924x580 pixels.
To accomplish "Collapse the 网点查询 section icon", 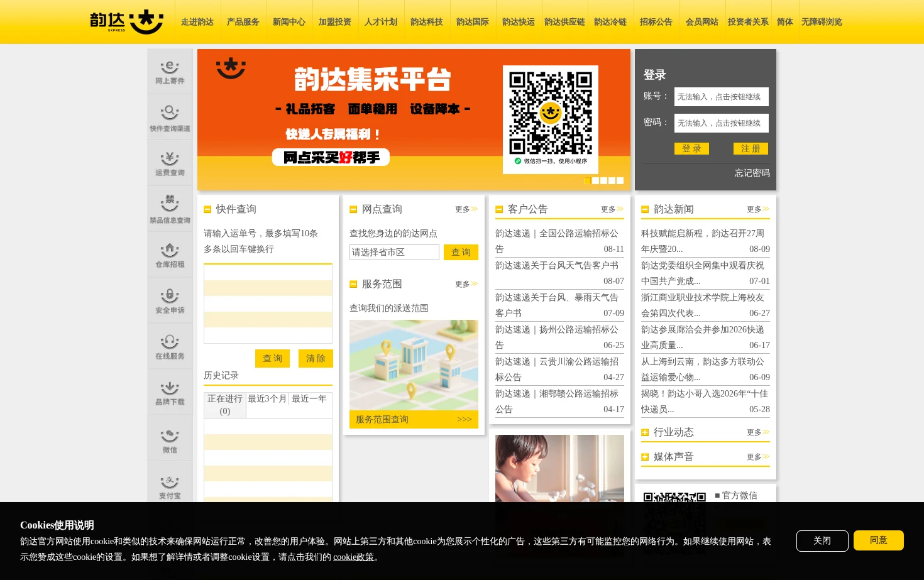I will point(353,209).
